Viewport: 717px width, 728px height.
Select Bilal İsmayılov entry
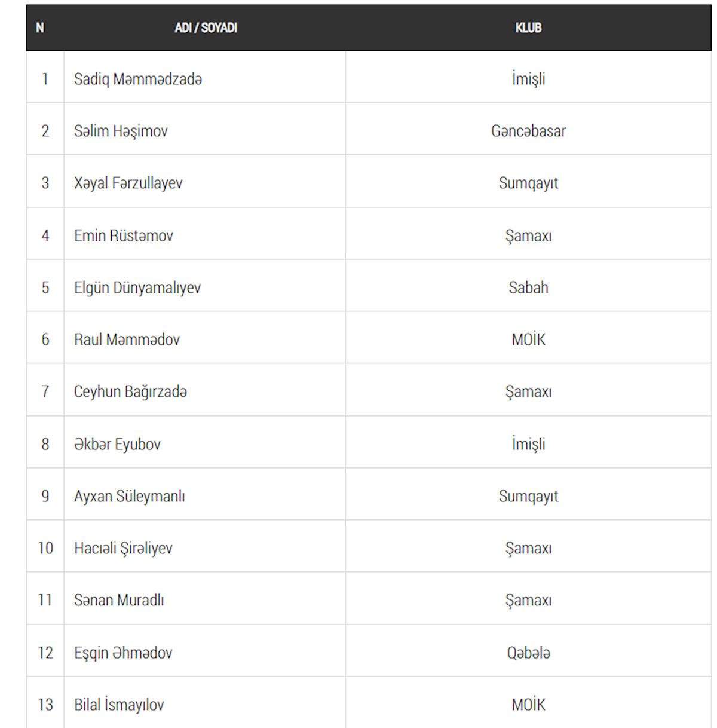(x=119, y=705)
